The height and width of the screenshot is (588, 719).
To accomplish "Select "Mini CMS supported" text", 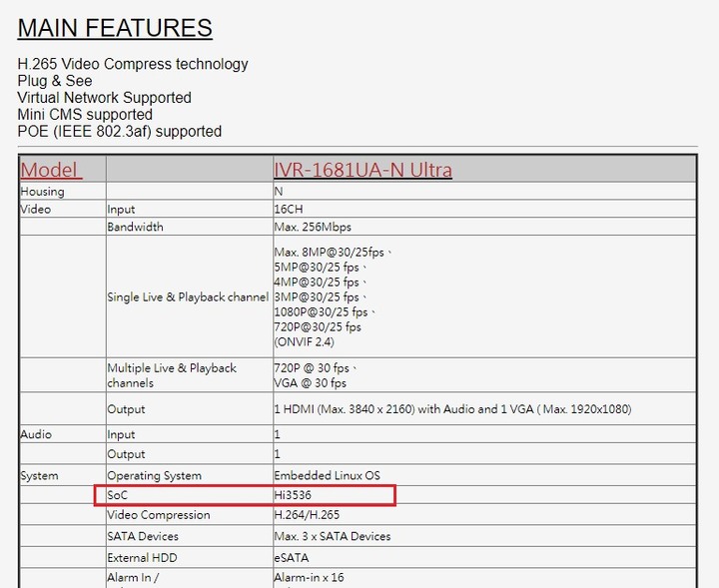I will point(85,115).
